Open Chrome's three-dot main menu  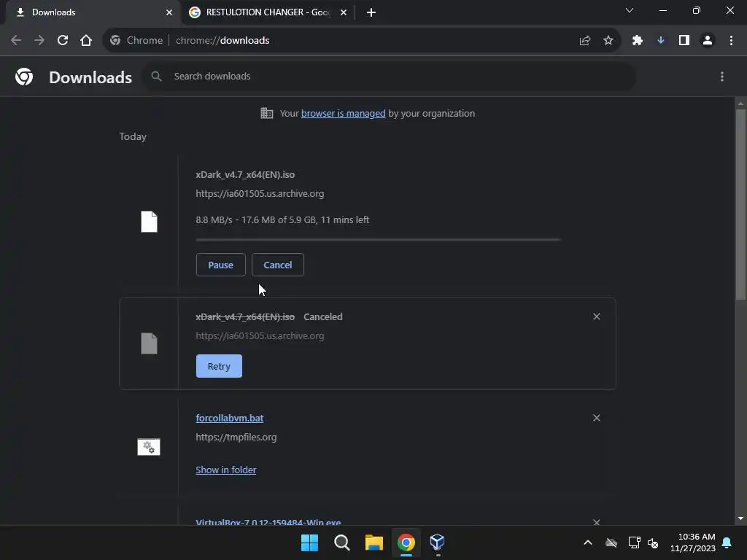point(731,41)
